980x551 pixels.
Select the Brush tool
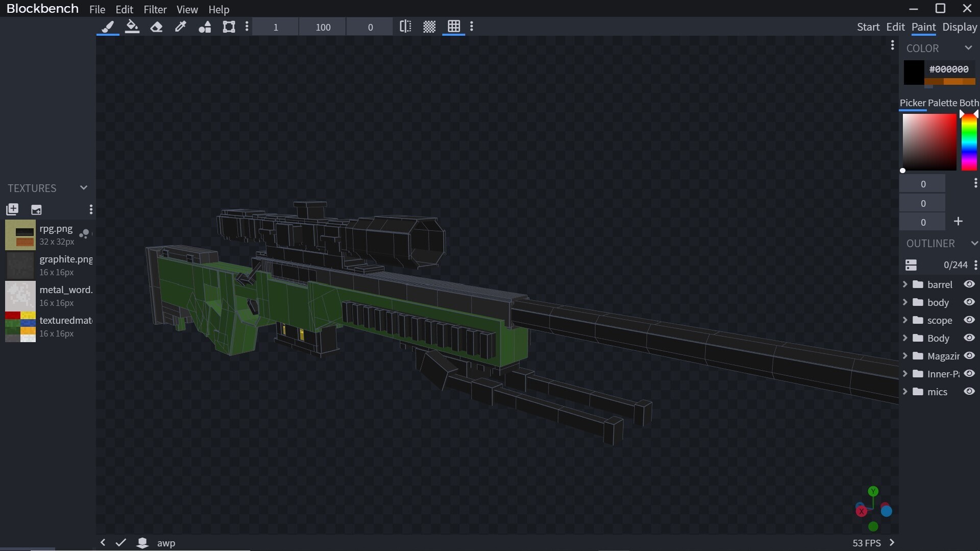(108, 27)
